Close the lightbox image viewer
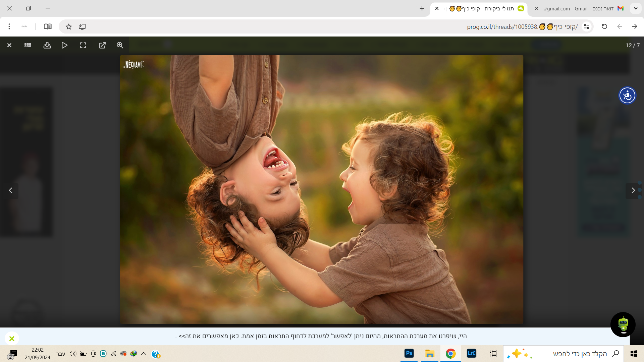The height and width of the screenshot is (362, 644). coord(9,45)
